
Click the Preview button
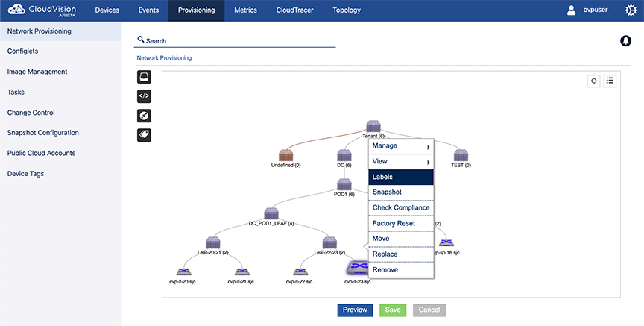[355, 310]
